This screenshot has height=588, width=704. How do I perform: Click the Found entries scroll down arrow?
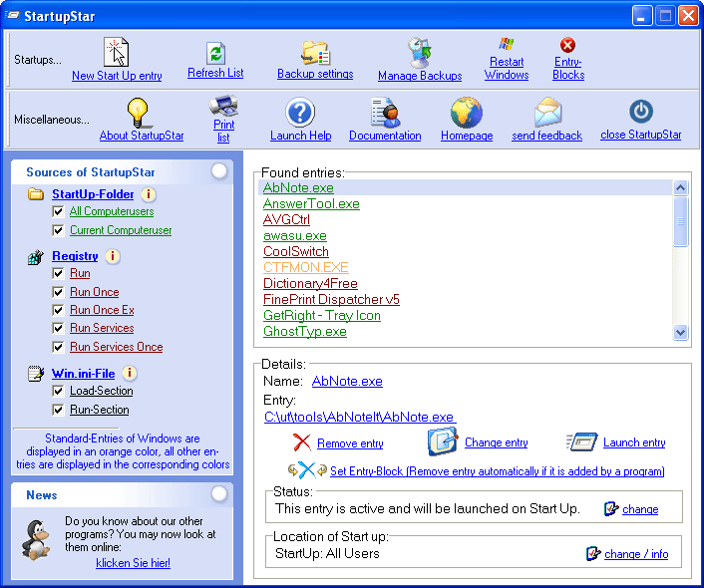click(x=681, y=333)
